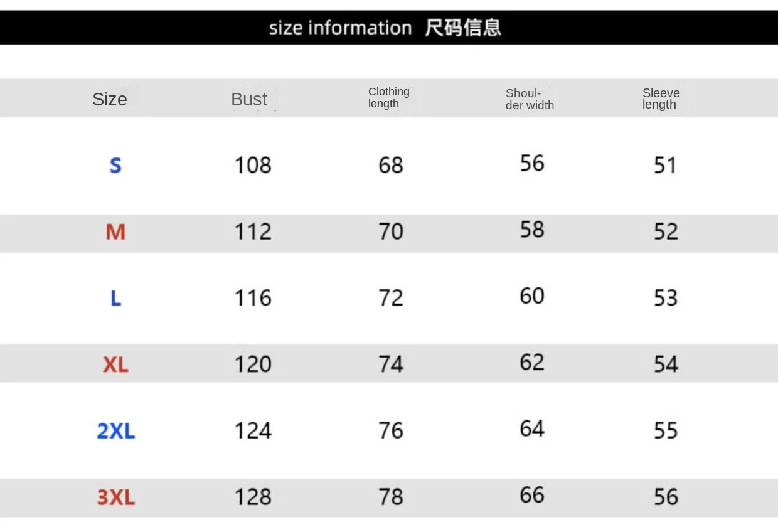
Task: Click the Clothing length column header
Action: click(388, 98)
